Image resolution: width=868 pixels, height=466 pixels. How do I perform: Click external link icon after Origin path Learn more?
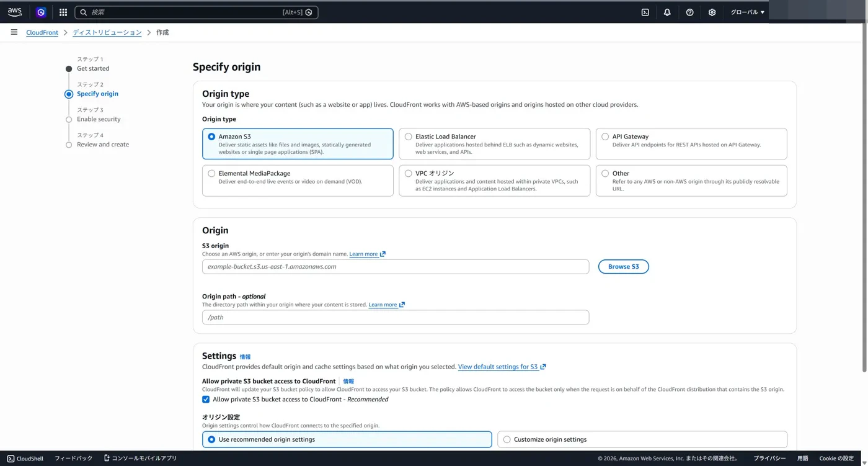click(402, 305)
